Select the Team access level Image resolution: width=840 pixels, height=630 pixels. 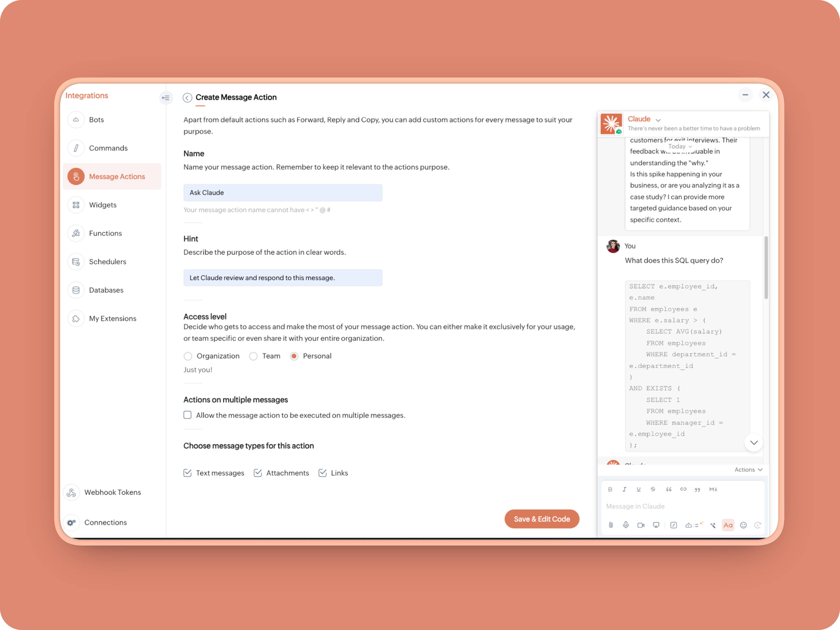tap(253, 356)
